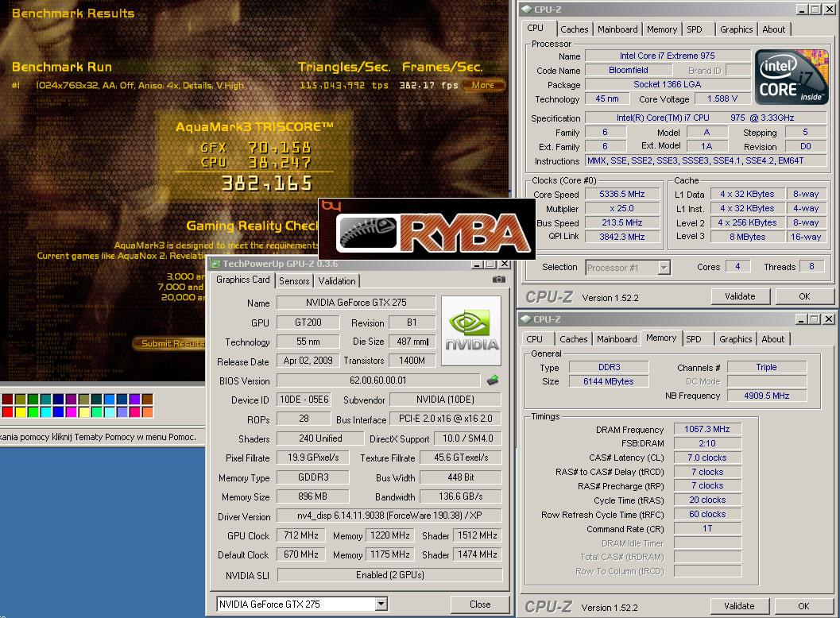The height and width of the screenshot is (618, 840).
Task: Open SPD tab in the CPU-Z processor window
Action: (695, 29)
